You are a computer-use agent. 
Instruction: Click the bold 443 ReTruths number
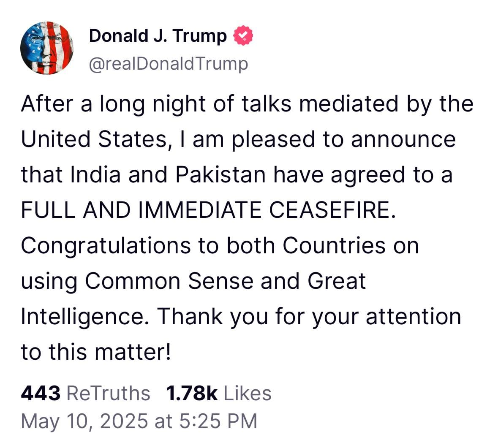41,393
